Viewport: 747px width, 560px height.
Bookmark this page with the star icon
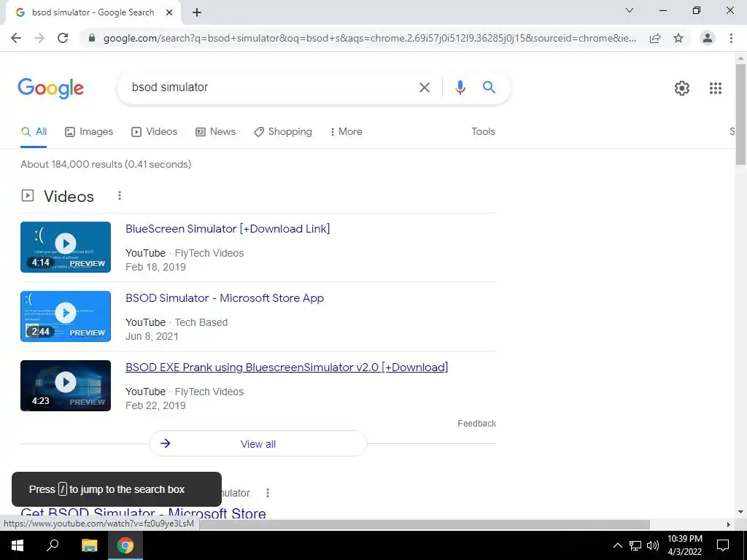pyautogui.click(x=678, y=38)
